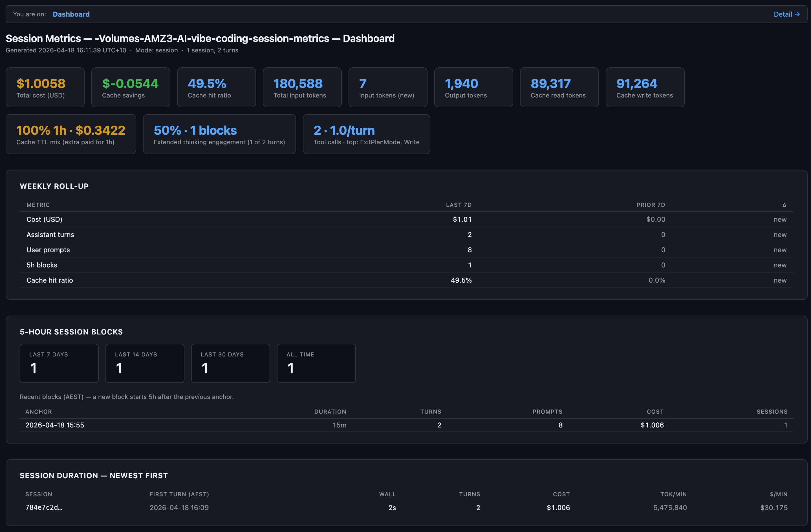Choose the Last 30 Days block tile
The width and height of the screenshot is (811, 532).
point(230,363)
